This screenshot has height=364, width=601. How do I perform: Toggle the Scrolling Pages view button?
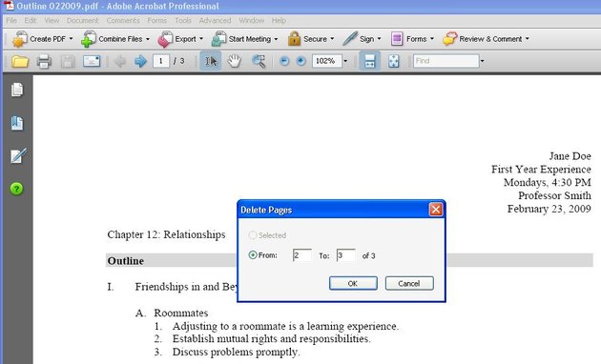(x=369, y=61)
